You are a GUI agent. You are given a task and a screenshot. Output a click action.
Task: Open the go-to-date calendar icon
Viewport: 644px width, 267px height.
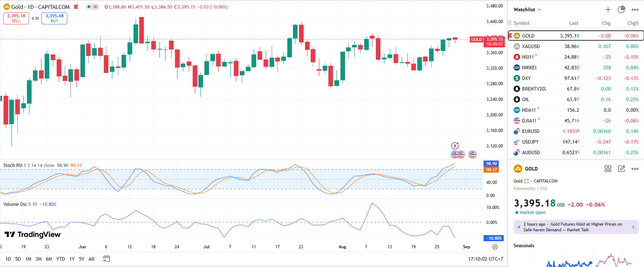click(106, 259)
